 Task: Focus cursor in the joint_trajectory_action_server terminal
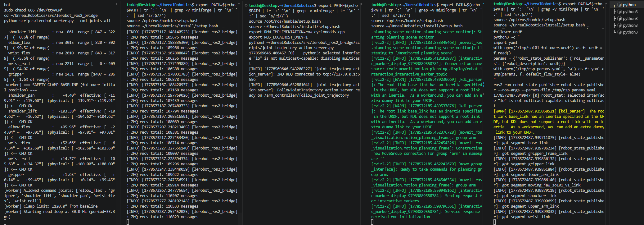coord(250,100)
